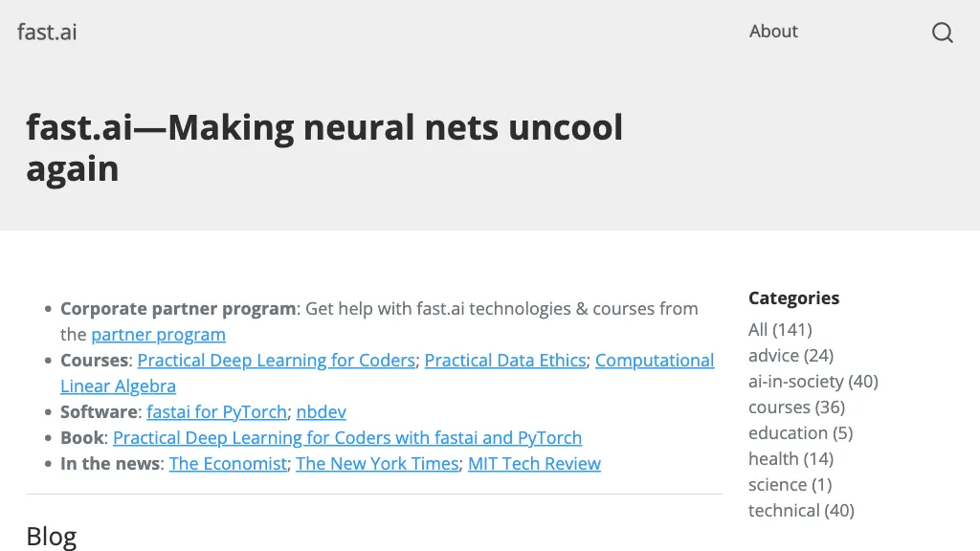Filter by courses (36) category
980x551 pixels.
click(796, 408)
